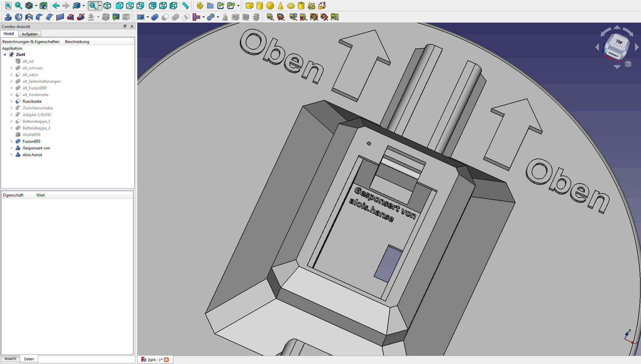The width and height of the screenshot is (641, 364).
Task: Expand the Fusion093 tree item
Action: 11,141
